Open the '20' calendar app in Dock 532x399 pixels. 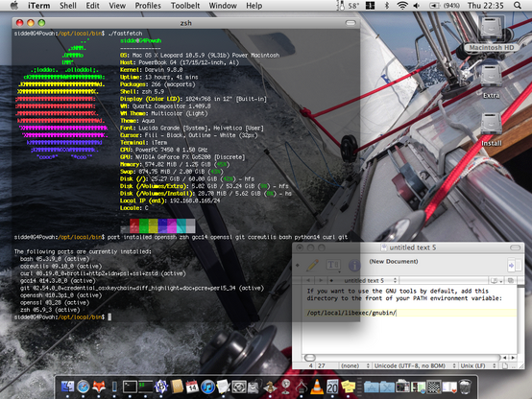point(332,387)
